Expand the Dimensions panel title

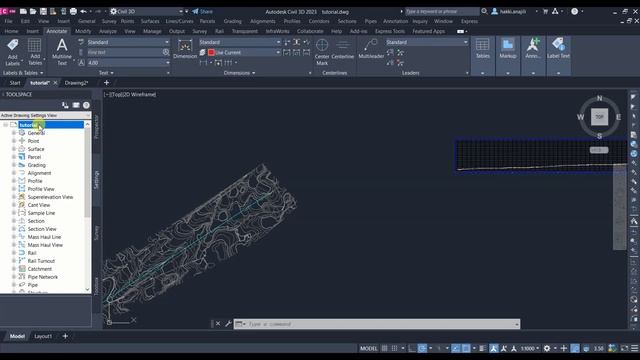tap(239, 73)
